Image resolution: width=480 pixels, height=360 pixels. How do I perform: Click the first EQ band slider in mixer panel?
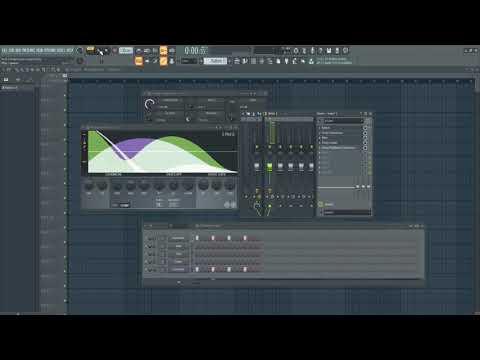click(x=358, y=187)
